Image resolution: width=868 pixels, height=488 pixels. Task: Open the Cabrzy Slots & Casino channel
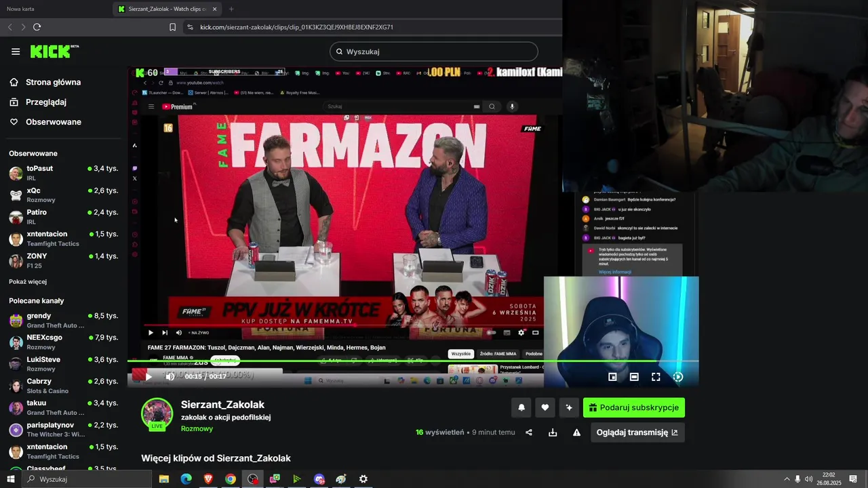[x=63, y=386]
